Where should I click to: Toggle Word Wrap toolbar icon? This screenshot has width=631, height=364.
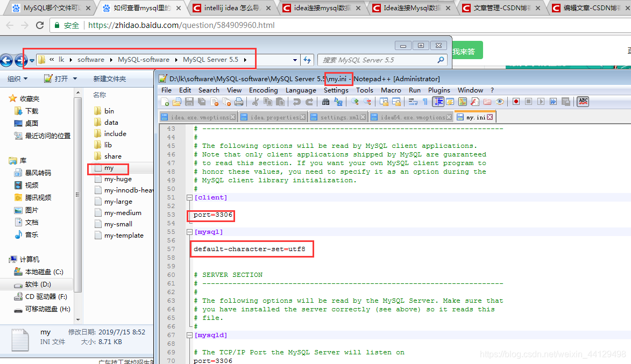click(413, 102)
